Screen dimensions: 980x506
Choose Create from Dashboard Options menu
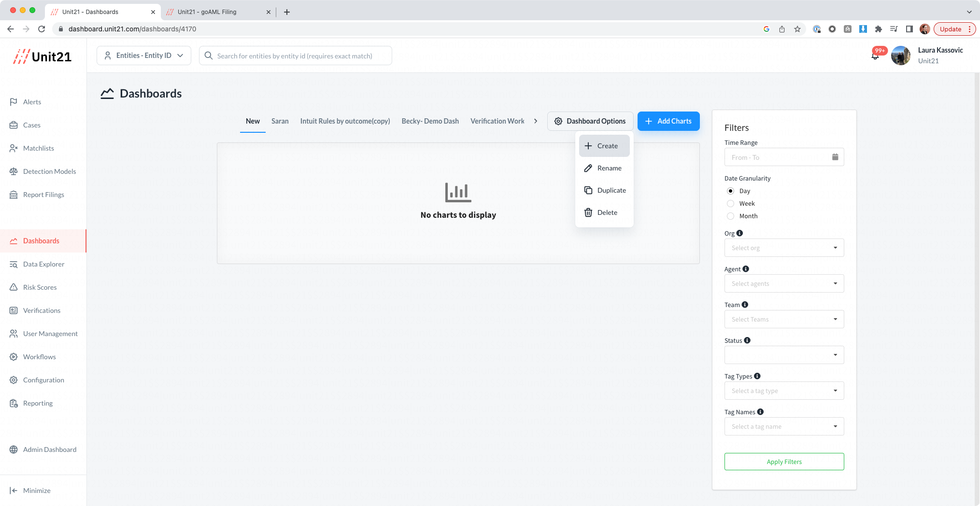604,146
